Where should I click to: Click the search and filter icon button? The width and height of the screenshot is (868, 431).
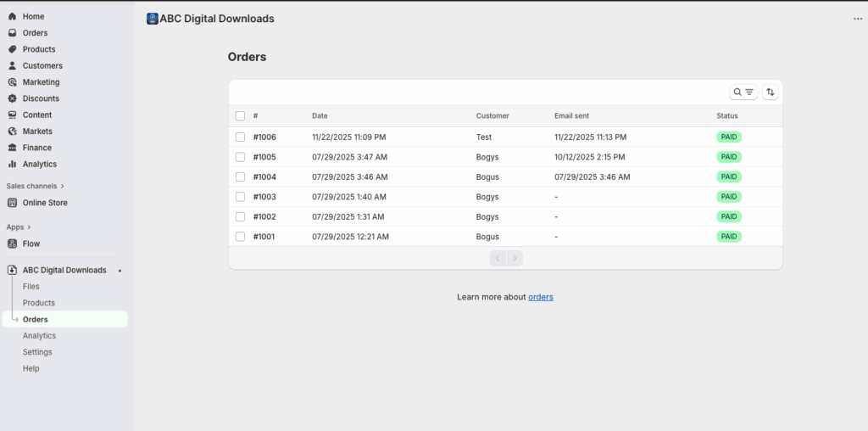[x=743, y=92]
